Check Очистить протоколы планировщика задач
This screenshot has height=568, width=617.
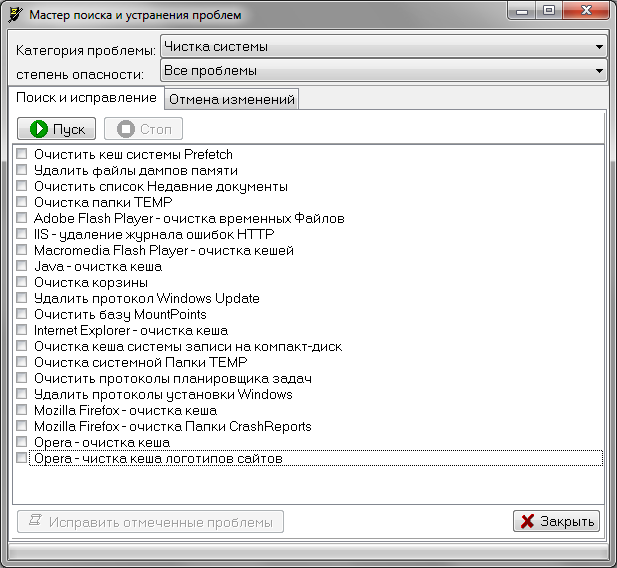(x=22, y=377)
